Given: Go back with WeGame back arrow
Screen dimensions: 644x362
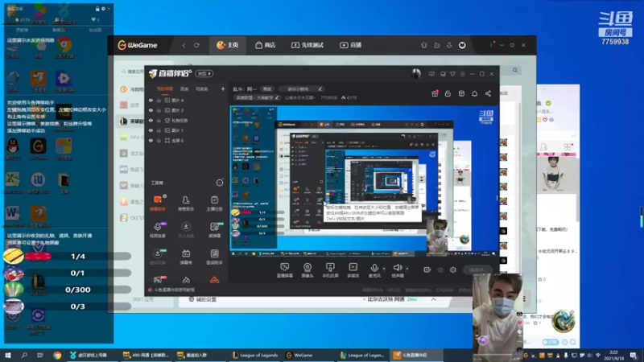Looking at the screenshot, I should 184,45.
